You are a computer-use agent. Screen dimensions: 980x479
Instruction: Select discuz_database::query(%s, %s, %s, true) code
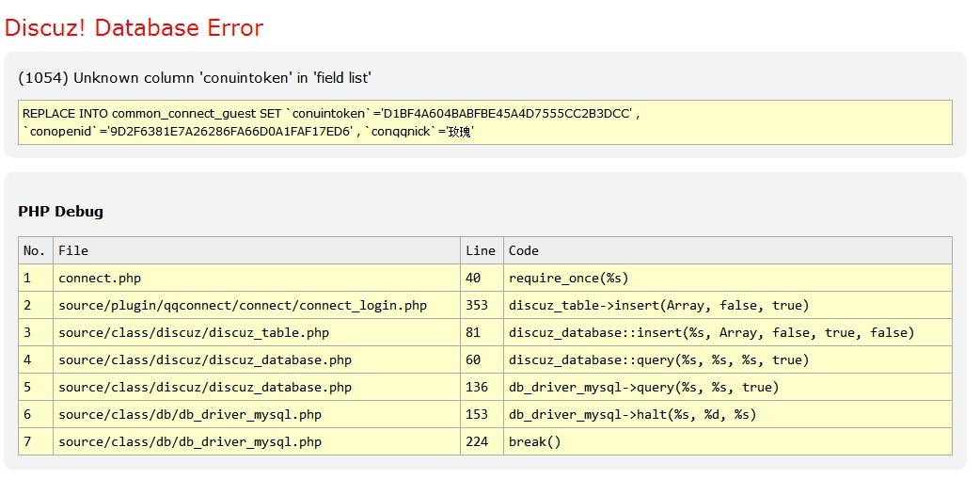point(658,360)
